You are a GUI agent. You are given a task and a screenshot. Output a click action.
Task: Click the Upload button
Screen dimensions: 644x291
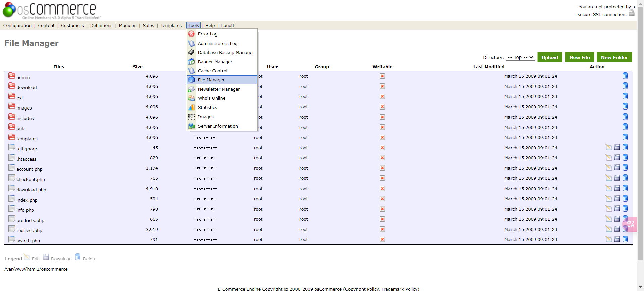coord(550,57)
